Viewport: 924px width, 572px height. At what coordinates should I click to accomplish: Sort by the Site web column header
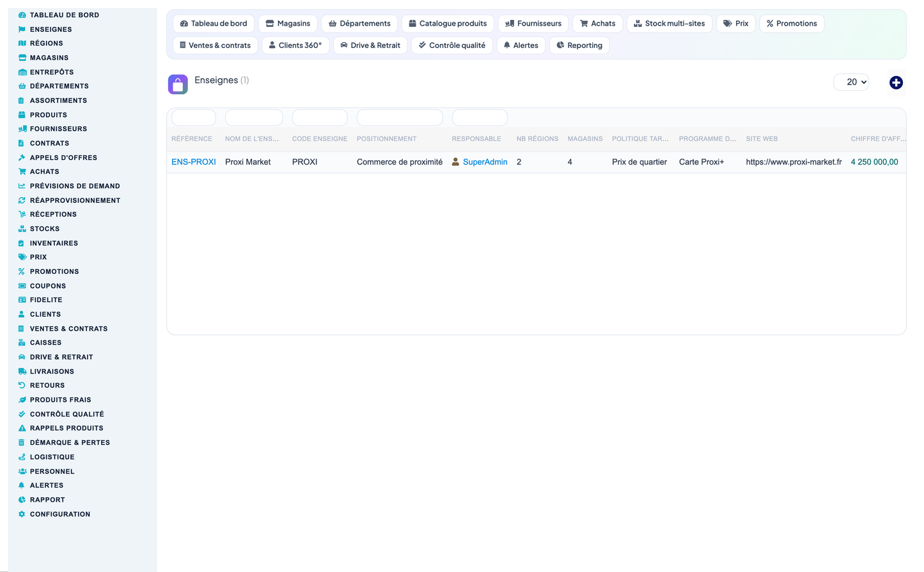coord(762,139)
